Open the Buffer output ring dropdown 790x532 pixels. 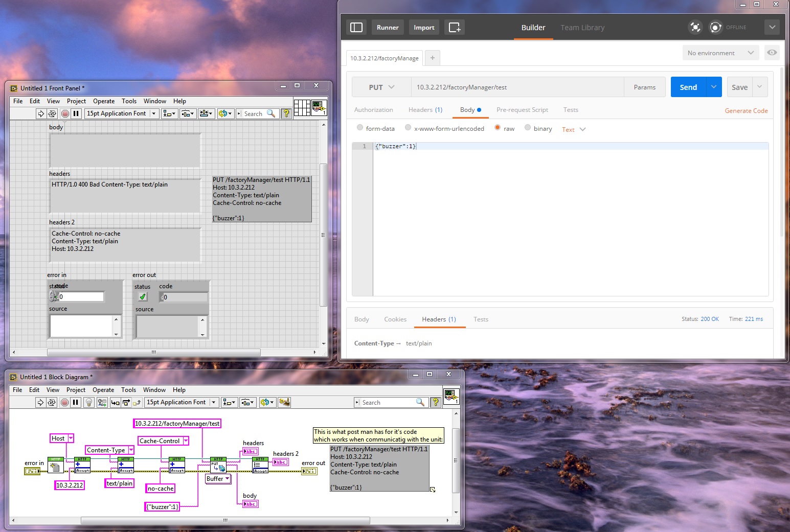pos(227,479)
